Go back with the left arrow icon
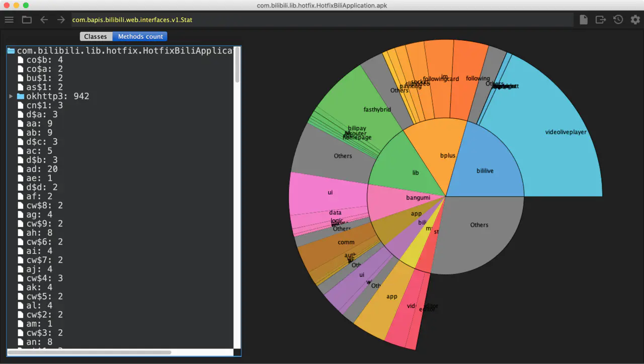This screenshot has height=364, width=644. point(44,20)
